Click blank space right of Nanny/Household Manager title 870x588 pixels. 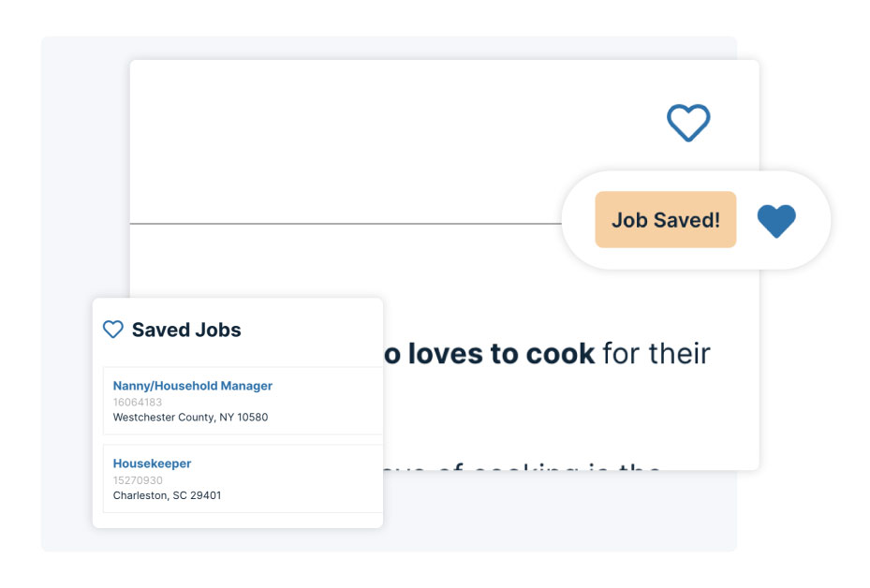tap(326, 386)
